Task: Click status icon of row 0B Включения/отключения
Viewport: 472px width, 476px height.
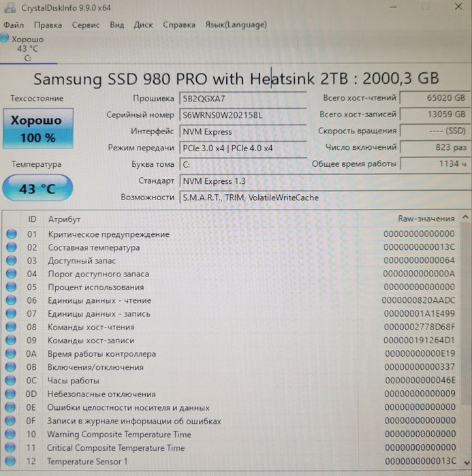Action: (x=10, y=367)
